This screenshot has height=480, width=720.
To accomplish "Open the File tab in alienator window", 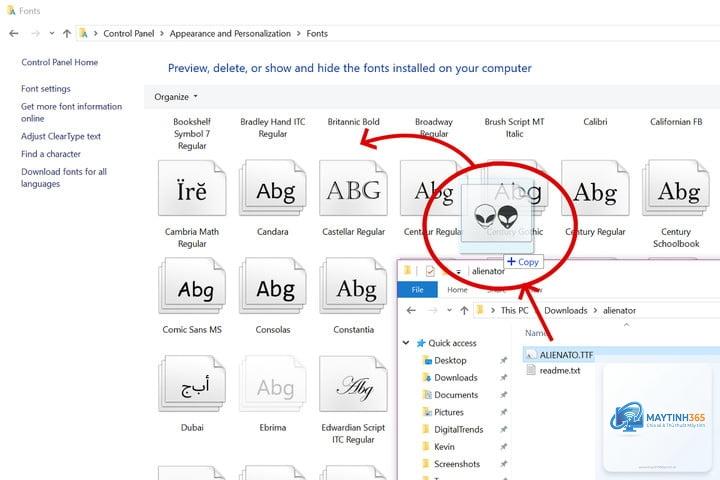I will [x=417, y=290].
